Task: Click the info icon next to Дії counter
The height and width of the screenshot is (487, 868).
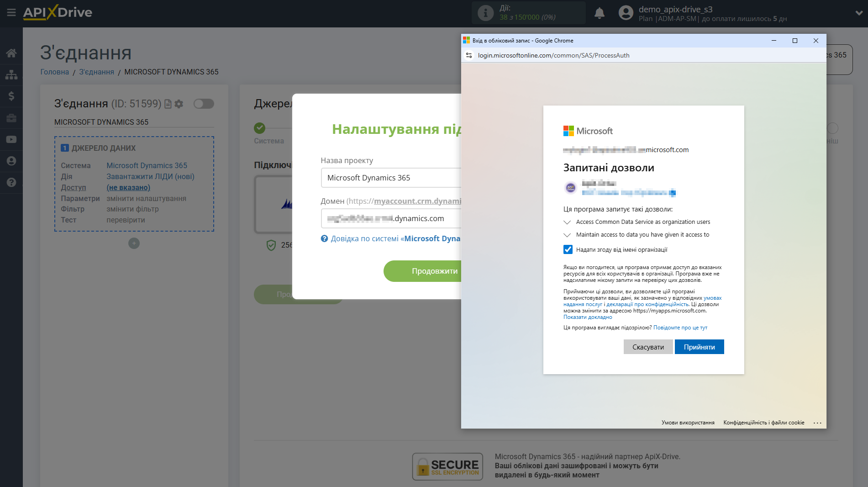Action: pyautogui.click(x=485, y=13)
